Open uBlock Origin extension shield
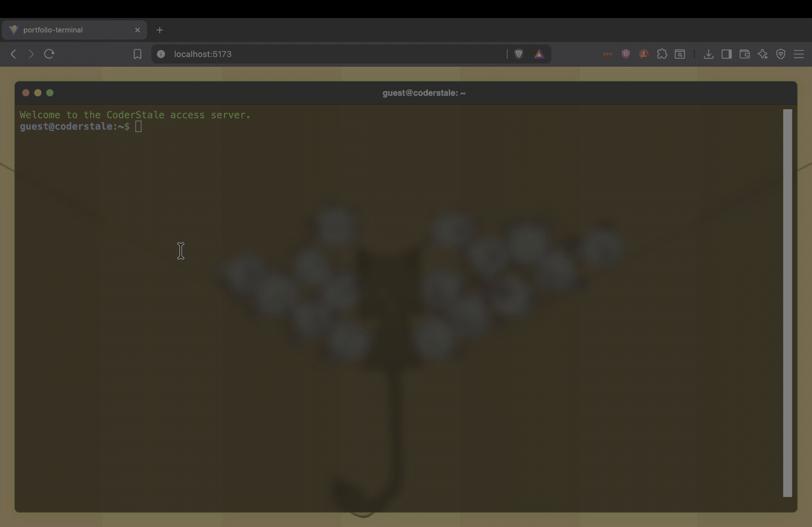Image resolution: width=812 pixels, height=527 pixels. point(626,54)
